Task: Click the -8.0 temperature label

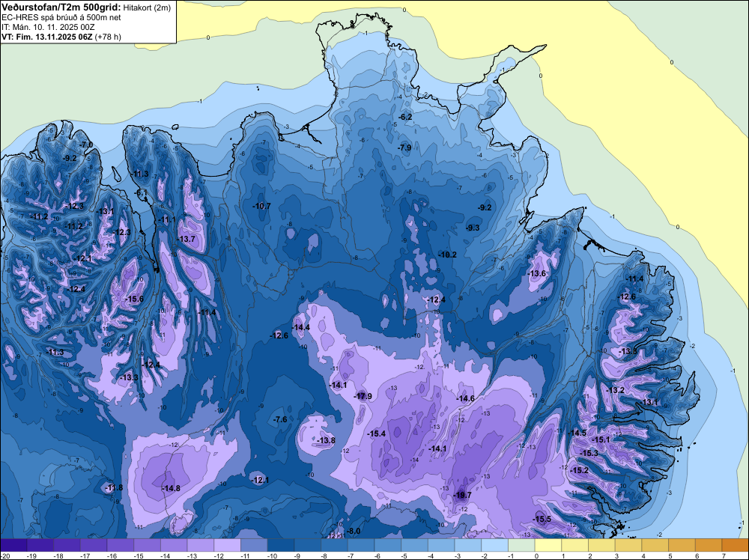Action: [353, 532]
